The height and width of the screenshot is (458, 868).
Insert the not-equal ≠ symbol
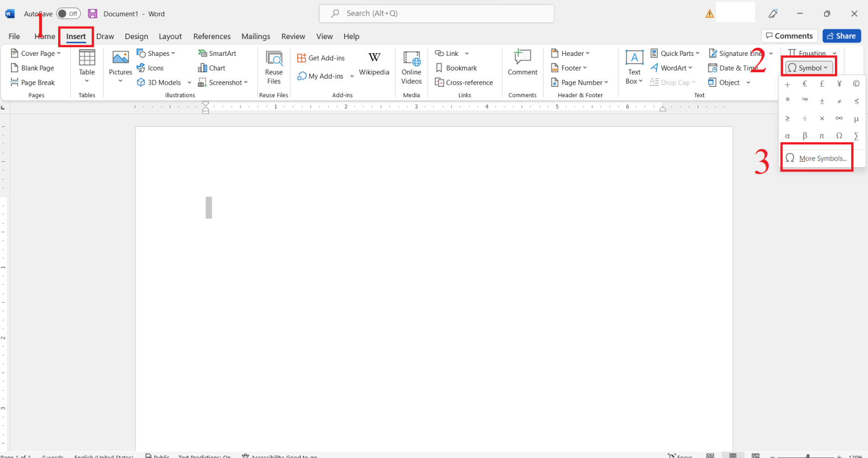[839, 101]
